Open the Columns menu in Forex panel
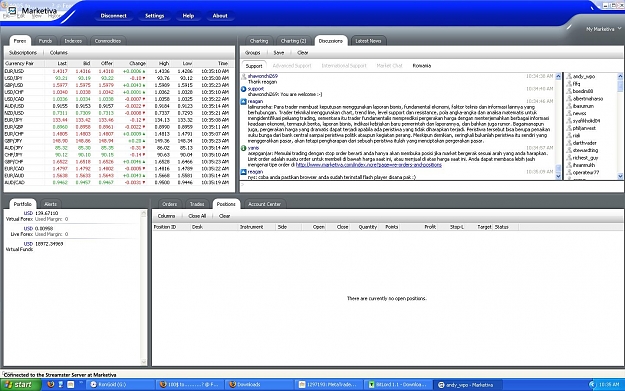This screenshot has height=391, width=625. click(x=59, y=53)
